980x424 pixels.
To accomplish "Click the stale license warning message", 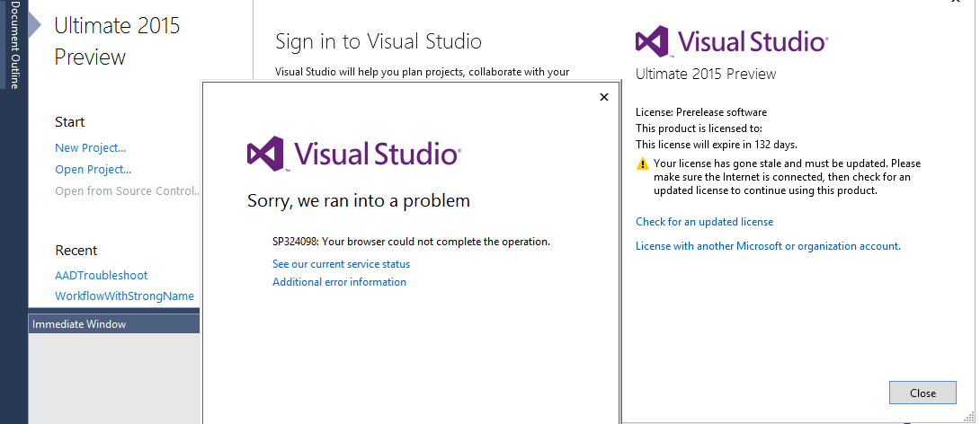I will 787,177.
